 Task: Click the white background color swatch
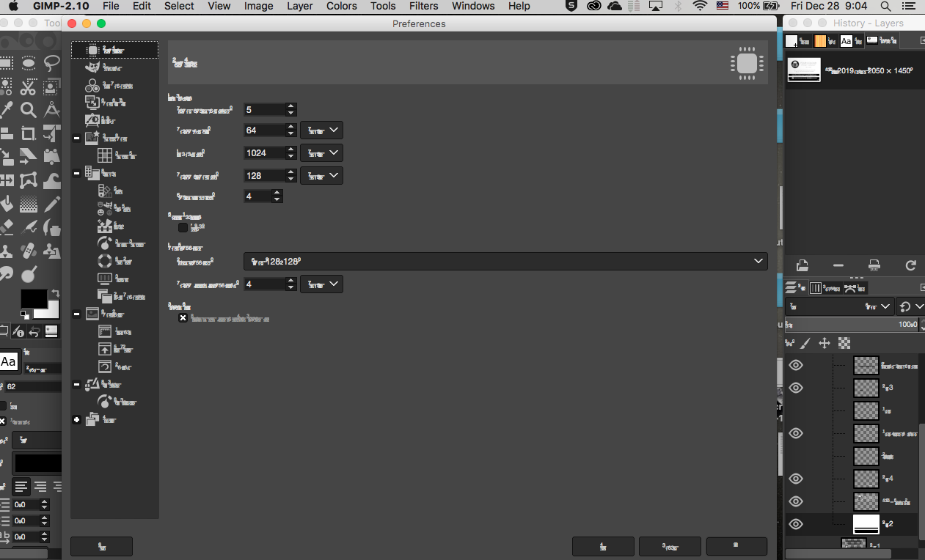pyautogui.click(x=51, y=311)
